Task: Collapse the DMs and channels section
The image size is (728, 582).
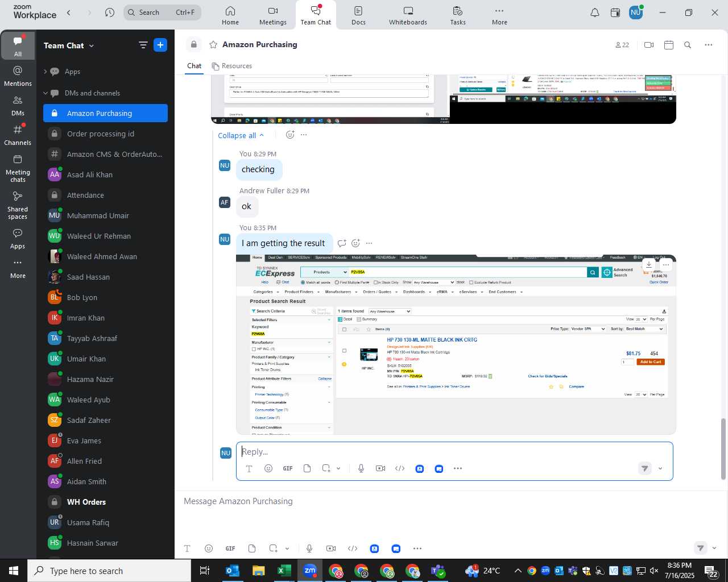Action: click(45, 93)
